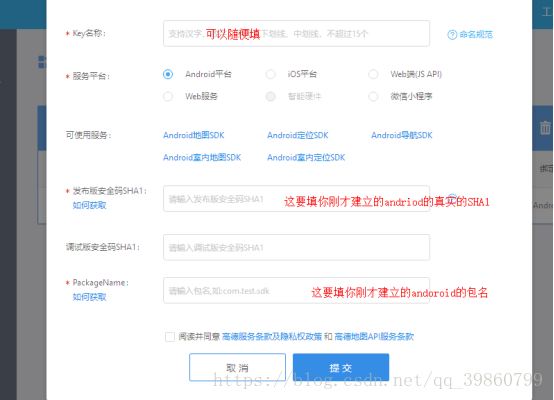Select the Android平台 radio button

(x=168, y=74)
